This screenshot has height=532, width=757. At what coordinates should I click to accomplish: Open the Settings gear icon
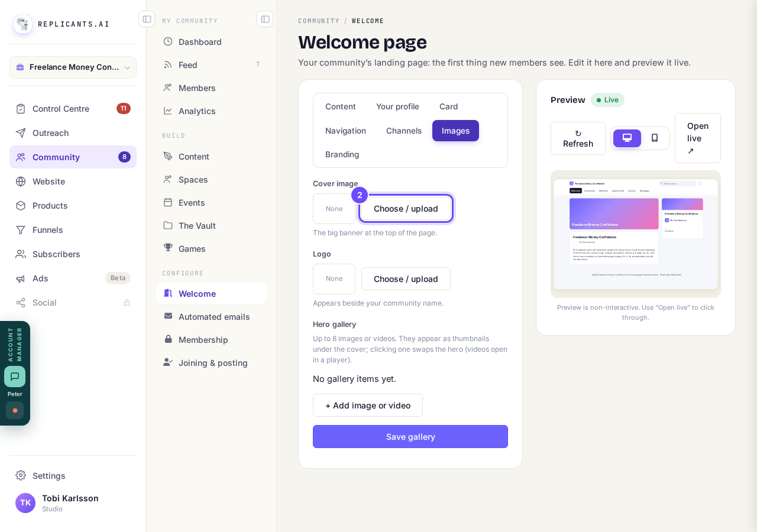coord(21,475)
